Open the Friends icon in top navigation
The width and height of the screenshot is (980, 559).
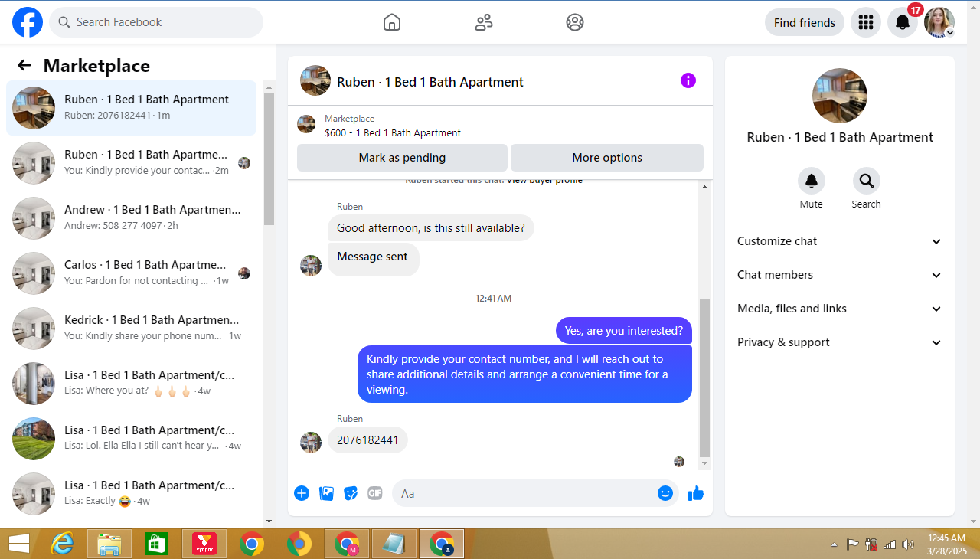484,22
